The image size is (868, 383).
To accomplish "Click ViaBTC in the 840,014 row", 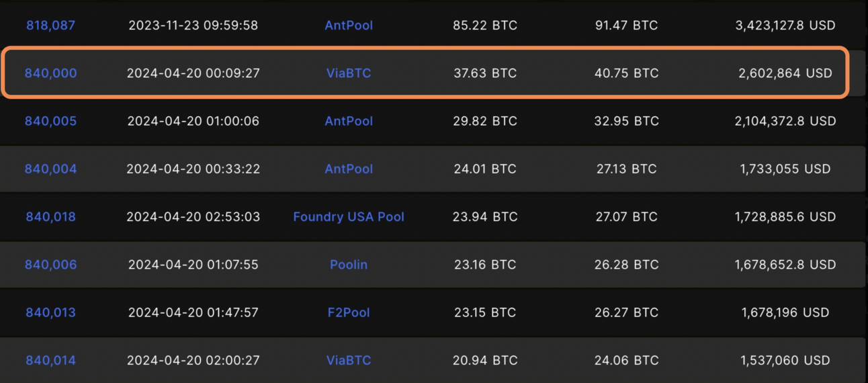I will (x=349, y=360).
